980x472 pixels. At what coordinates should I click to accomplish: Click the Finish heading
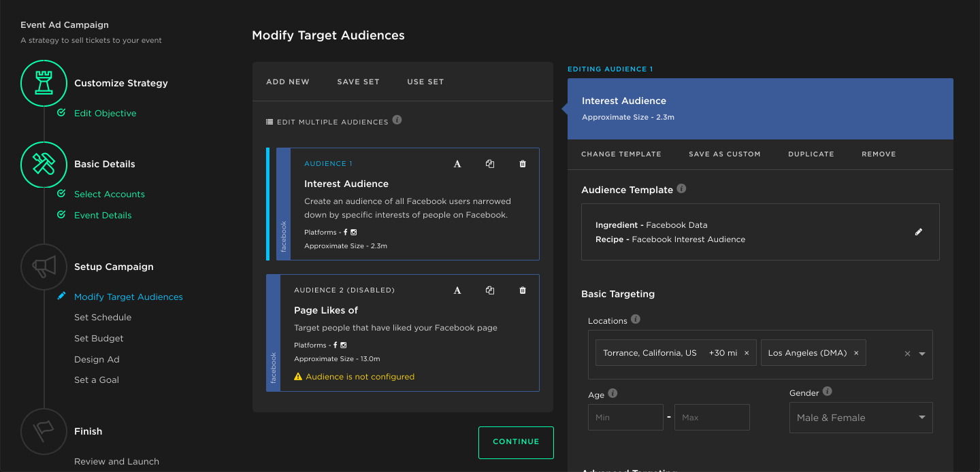[88, 431]
